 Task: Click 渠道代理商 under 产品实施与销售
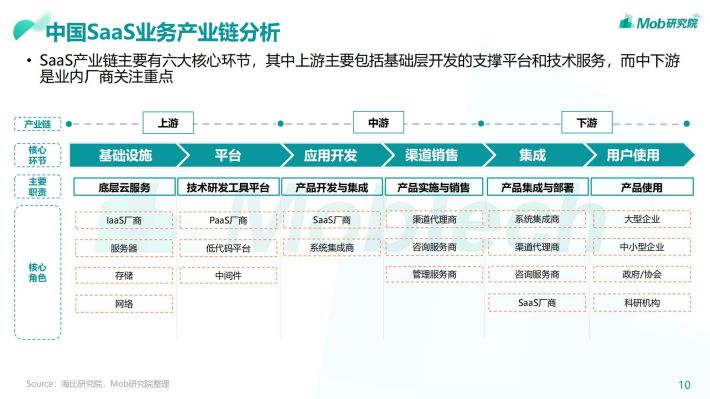coord(434,220)
